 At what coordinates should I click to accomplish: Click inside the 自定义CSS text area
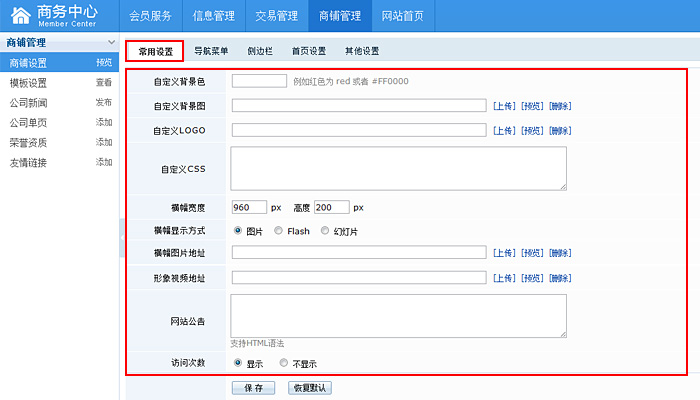coord(398,168)
